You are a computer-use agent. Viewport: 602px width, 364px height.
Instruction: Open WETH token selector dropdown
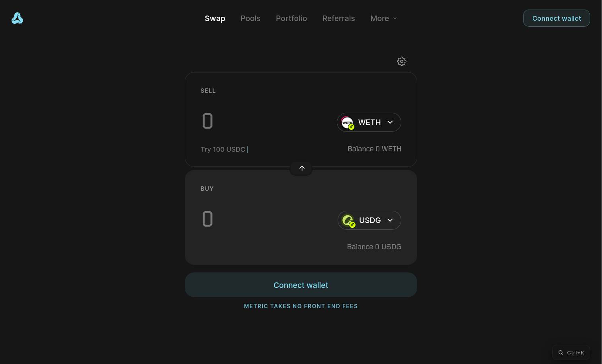369,122
